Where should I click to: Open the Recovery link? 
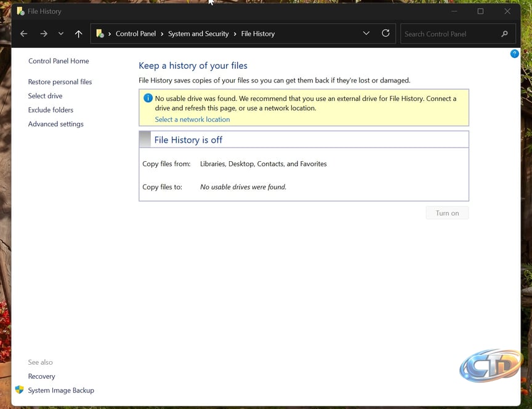(41, 376)
